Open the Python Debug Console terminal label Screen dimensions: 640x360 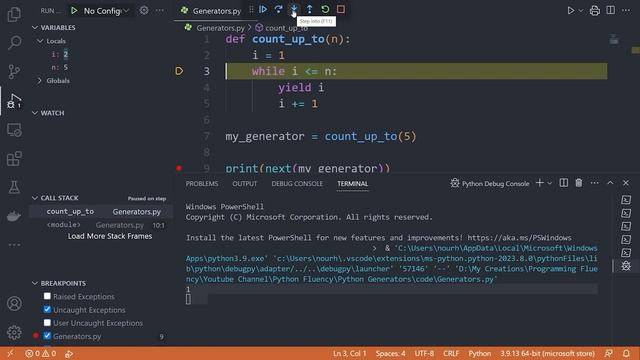coord(490,184)
